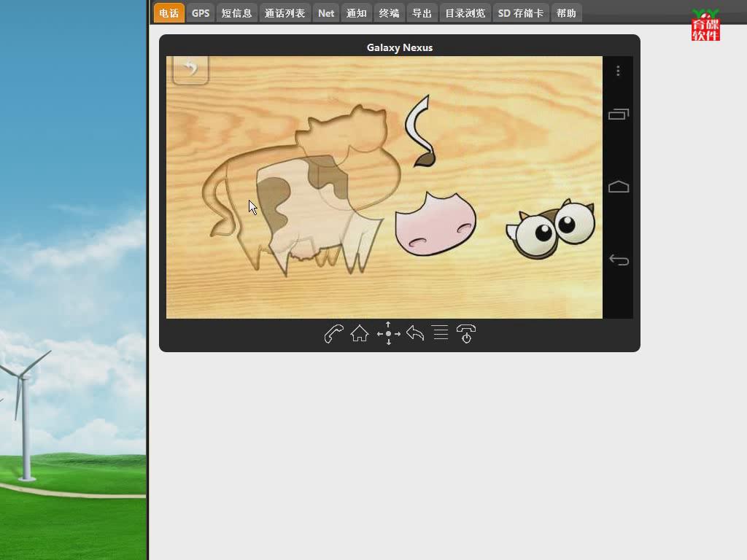Select the 终端 tab
The height and width of the screenshot is (560, 747).
(x=390, y=13)
